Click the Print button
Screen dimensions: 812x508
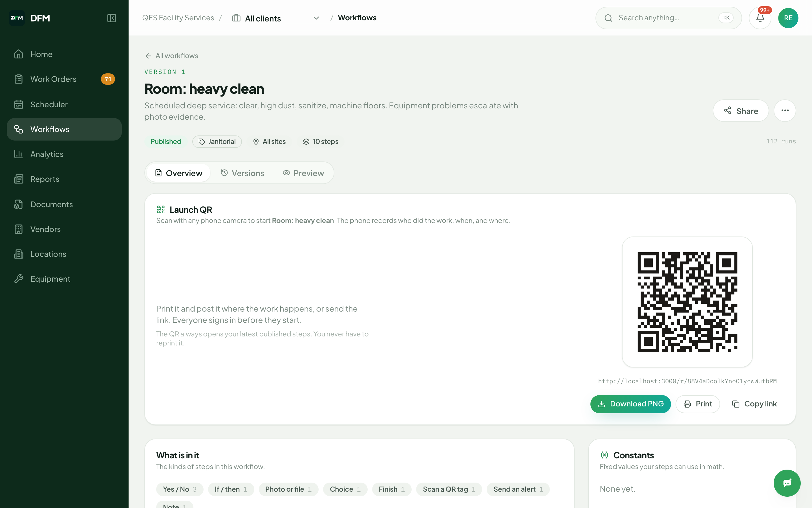click(x=698, y=404)
